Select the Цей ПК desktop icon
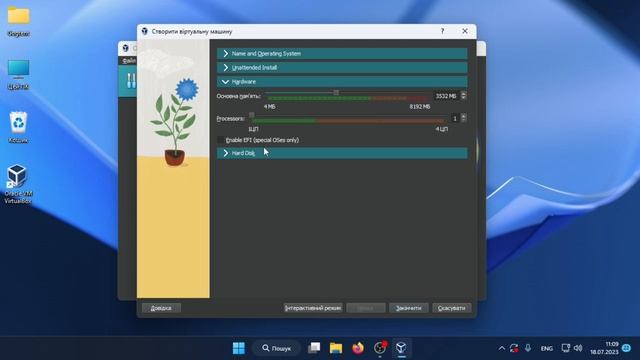This screenshot has width=640, height=360. [18, 70]
